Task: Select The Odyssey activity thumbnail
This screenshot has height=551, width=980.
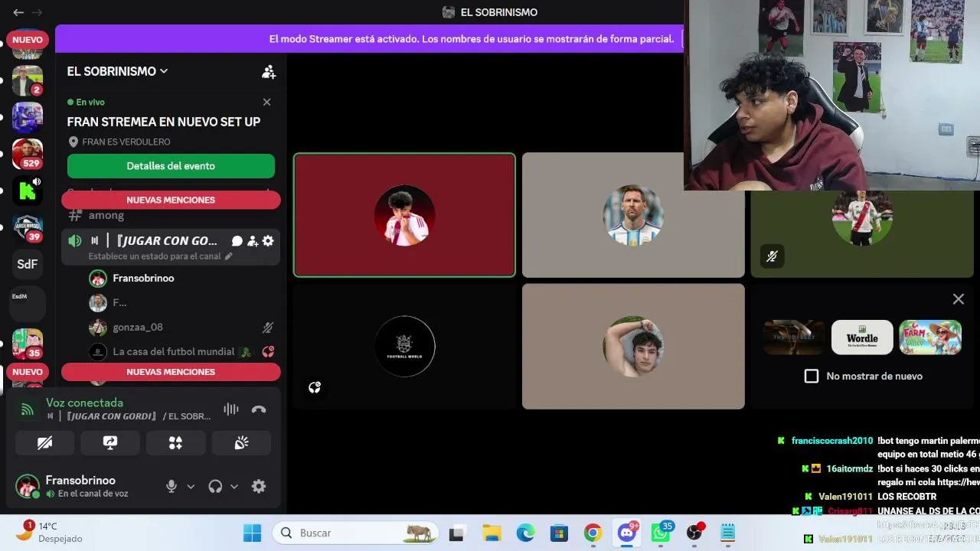Action: pyautogui.click(x=794, y=337)
